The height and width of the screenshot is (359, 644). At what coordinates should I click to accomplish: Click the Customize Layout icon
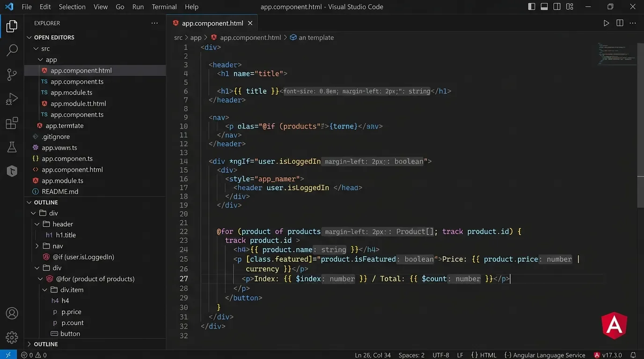click(x=570, y=7)
